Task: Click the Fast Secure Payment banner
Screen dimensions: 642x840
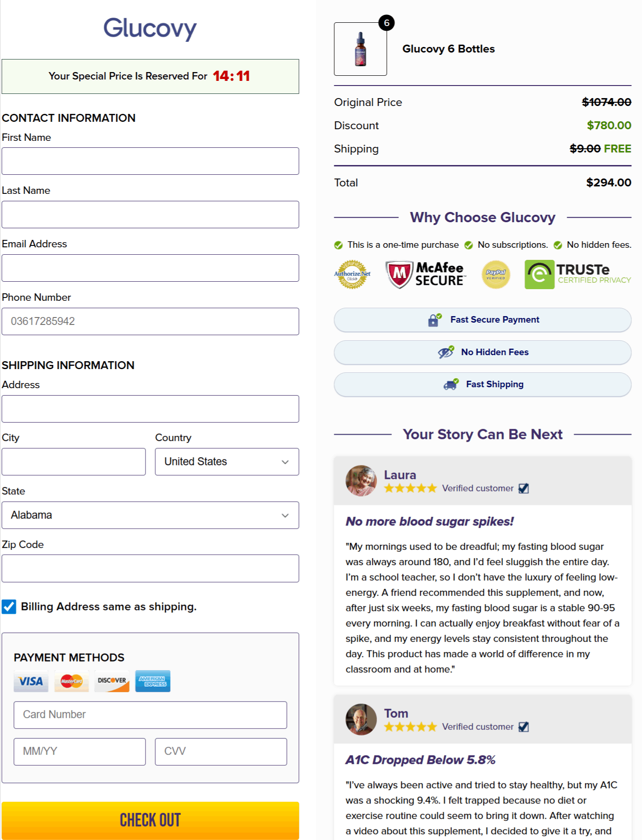Action: [x=482, y=320]
